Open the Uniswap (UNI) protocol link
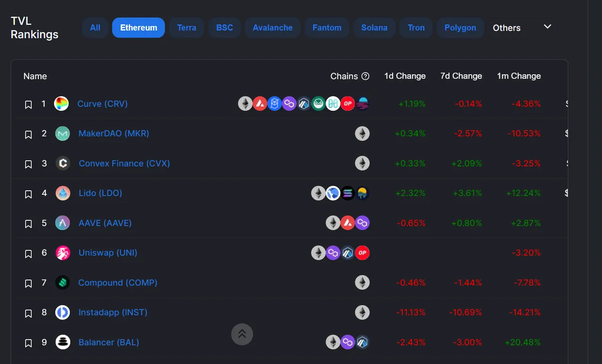This screenshot has height=364, width=602. 108,253
